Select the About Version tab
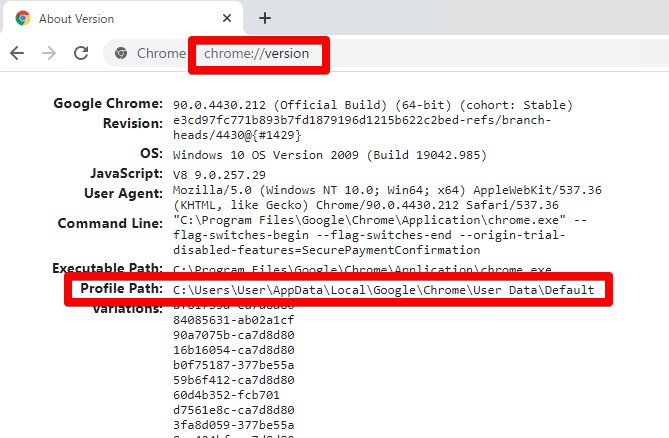Viewport: 669px width, 438px height. click(123, 18)
